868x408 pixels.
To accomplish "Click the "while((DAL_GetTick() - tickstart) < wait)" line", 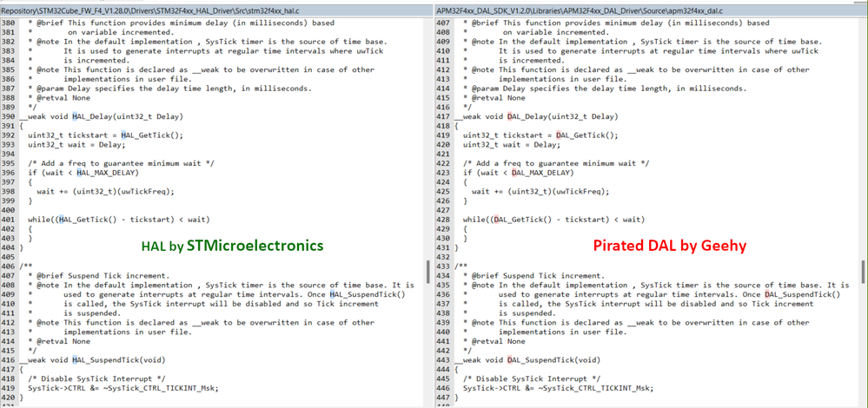I will click(554, 220).
